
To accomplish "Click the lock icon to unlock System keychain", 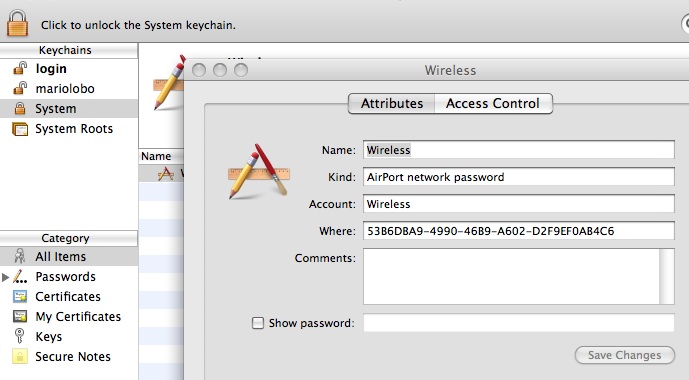I will pos(18,23).
